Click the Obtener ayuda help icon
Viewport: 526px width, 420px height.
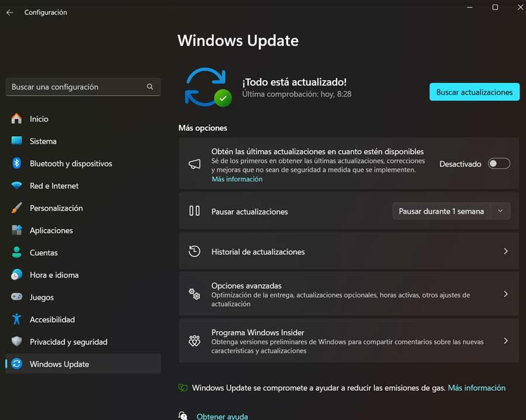tap(183, 416)
